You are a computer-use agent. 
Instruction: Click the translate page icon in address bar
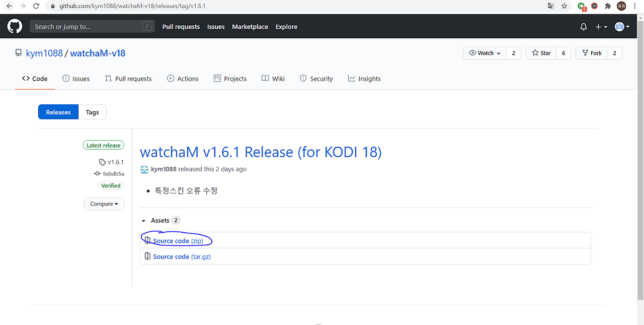[x=551, y=6]
